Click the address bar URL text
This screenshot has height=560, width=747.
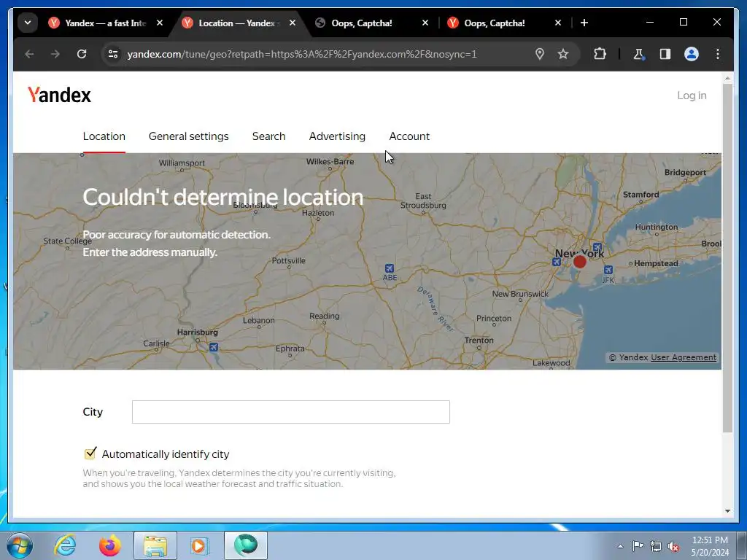(301, 54)
